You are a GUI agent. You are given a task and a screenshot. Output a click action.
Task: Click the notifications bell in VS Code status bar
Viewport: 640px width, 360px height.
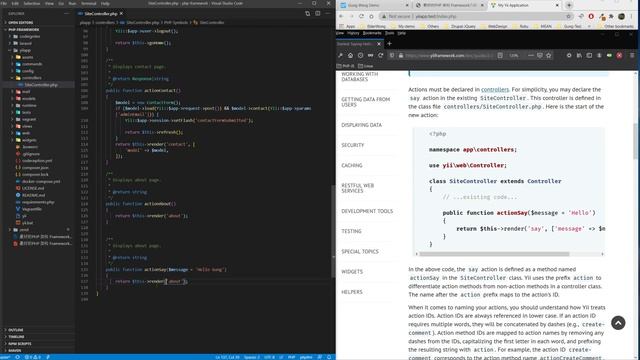tap(329, 357)
